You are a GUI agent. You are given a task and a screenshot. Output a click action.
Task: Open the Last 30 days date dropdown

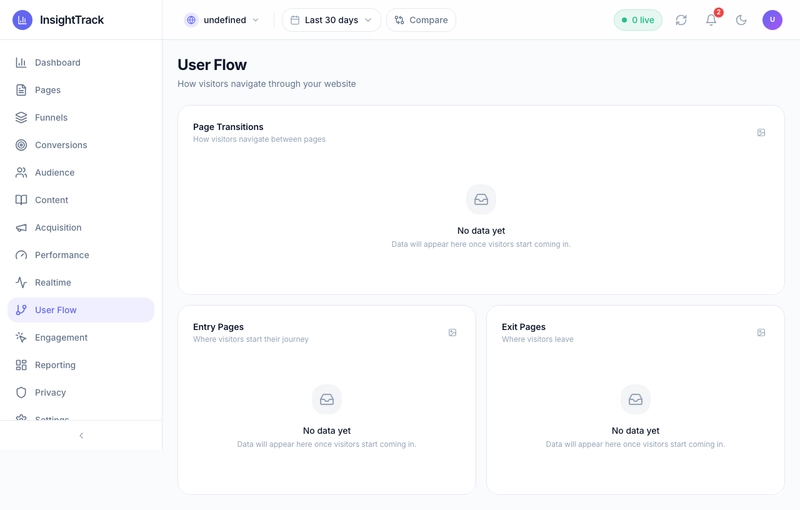pyautogui.click(x=331, y=20)
